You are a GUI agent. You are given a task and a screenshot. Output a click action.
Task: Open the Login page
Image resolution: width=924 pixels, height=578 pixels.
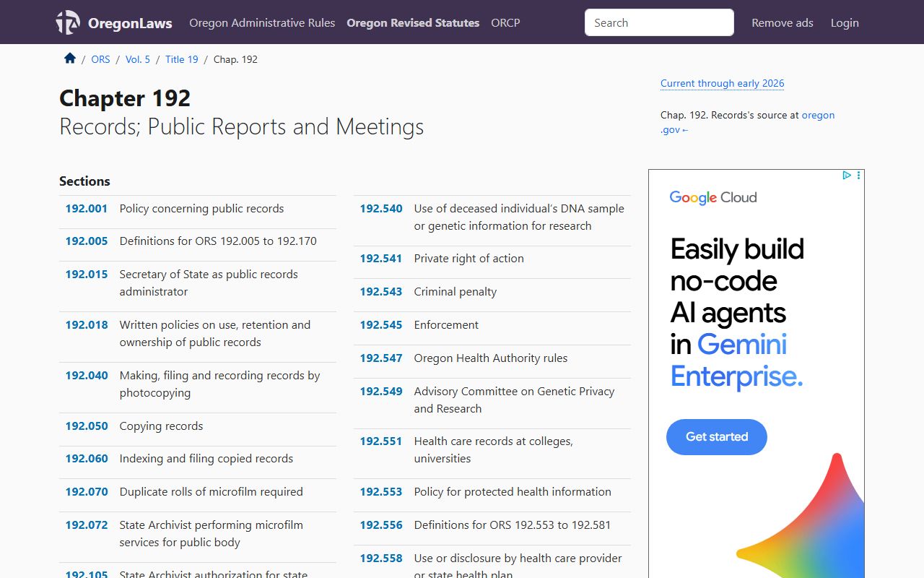pos(844,22)
